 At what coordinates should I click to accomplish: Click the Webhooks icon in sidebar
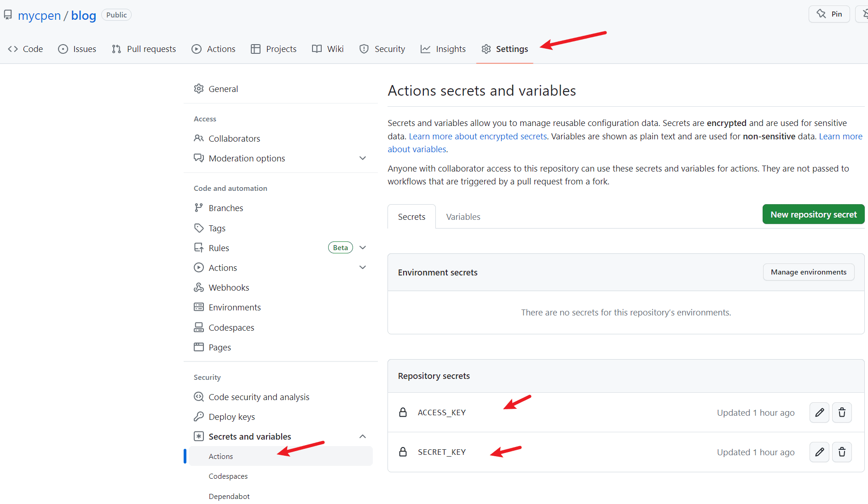(x=199, y=287)
